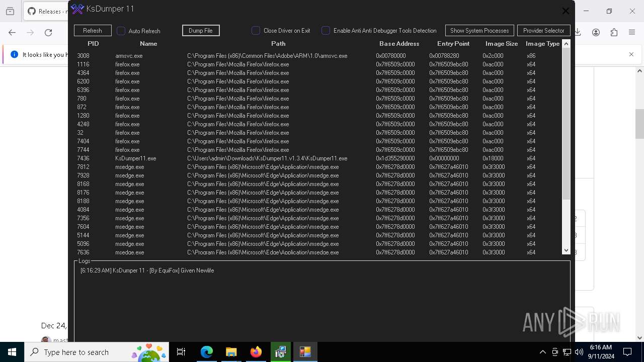The image size is (644, 362).
Task: Open Task View on the taskbar
Action: tap(181, 352)
